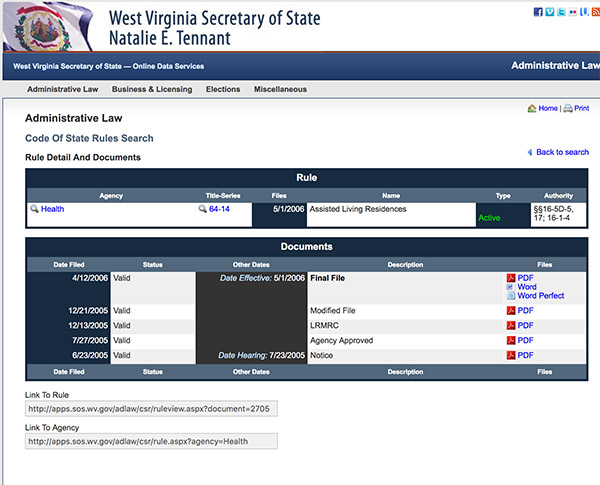This screenshot has width=600, height=485.
Task: Click the PDF icon for Final File
Action: [x=511, y=278]
